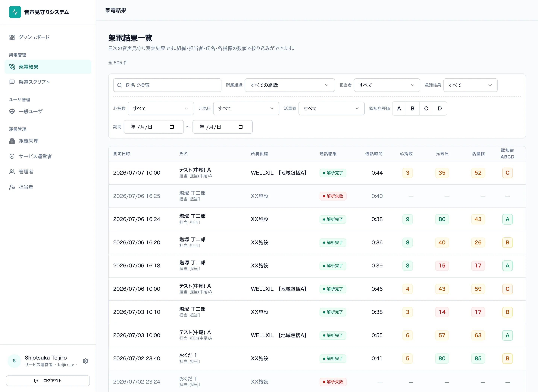Toggle dementia rating filter A
This screenshot has height=392, width=538.
pos(399,108)
